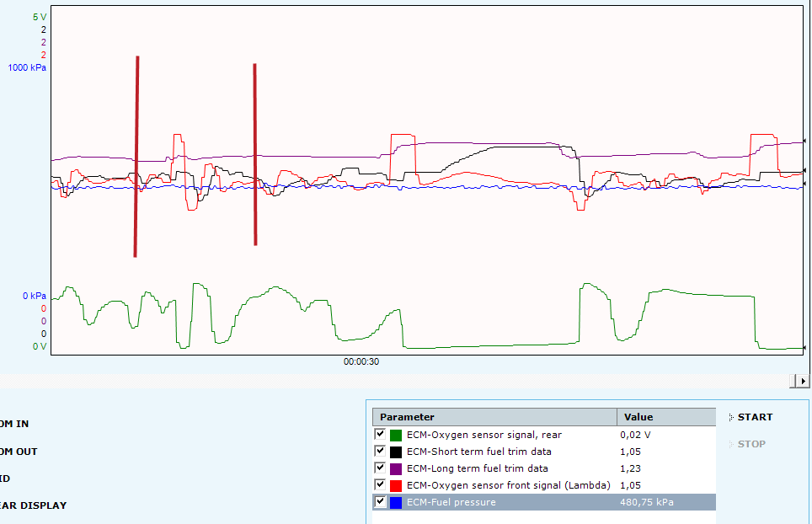Click the black short term trim swatch
This screenshot has width=812, height=524.
click(x=396, y=452)
